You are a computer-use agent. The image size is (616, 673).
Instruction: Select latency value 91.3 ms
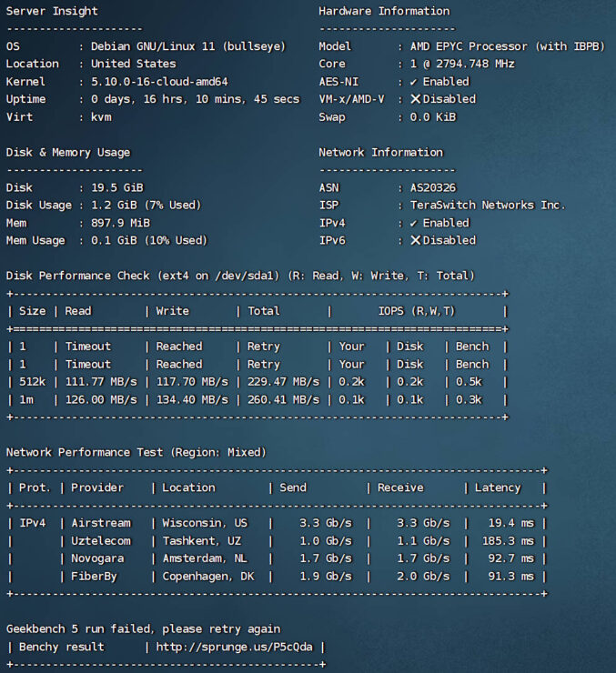[511, 576]
